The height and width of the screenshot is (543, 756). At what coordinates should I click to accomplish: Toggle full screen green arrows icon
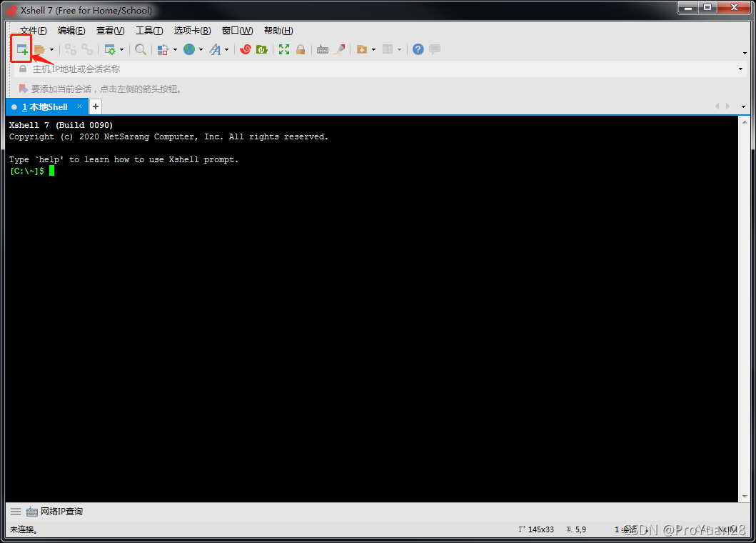tap(284, 49)
